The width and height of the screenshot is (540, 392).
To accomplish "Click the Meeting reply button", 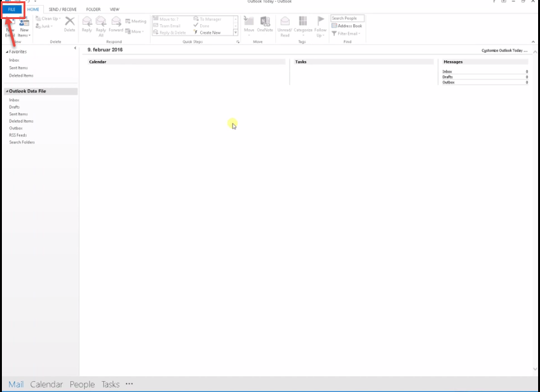I will pyautogui.click(x=136, y=21).
